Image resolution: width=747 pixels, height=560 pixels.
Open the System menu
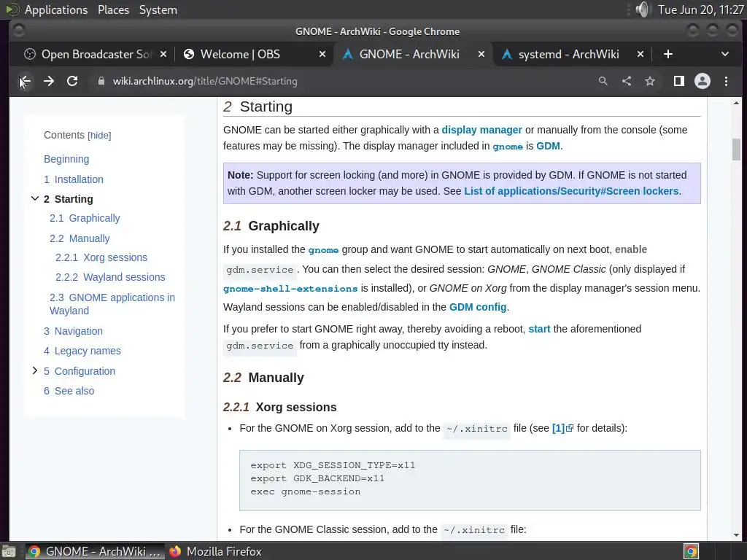pyautogui.click(x=158, y=9)
